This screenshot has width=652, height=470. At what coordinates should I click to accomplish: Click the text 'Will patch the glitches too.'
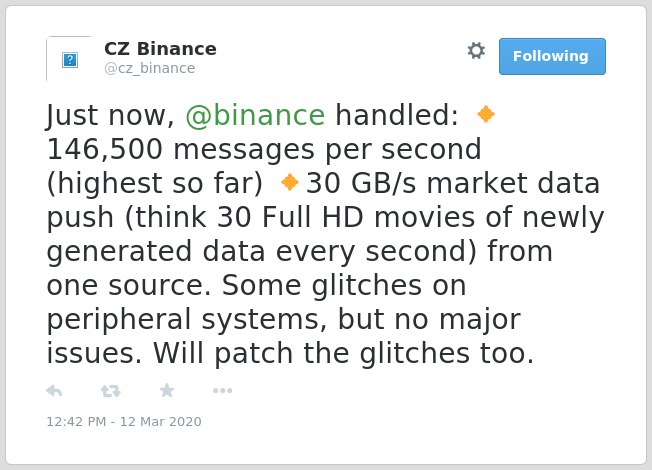click(x=343, y=353)
